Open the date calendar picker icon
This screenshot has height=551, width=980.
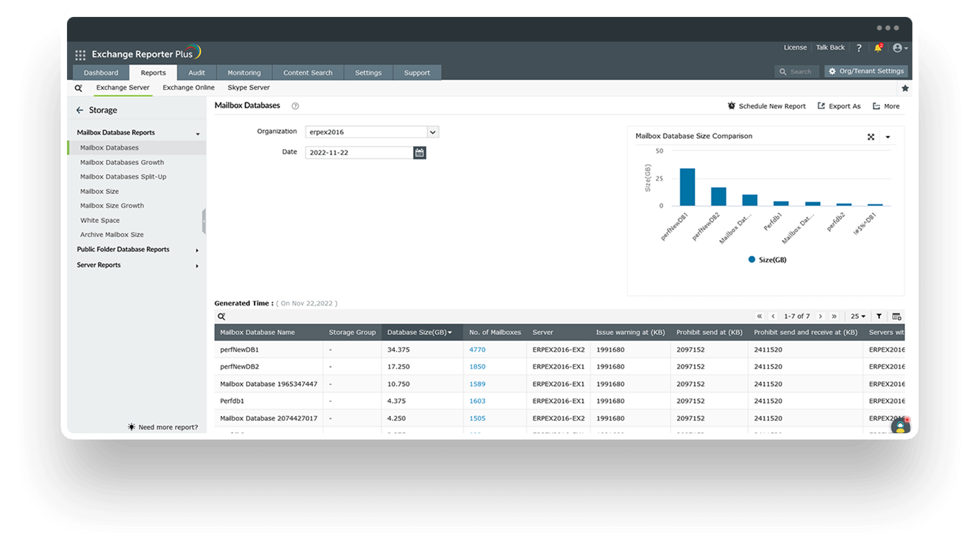click(419, 152)
